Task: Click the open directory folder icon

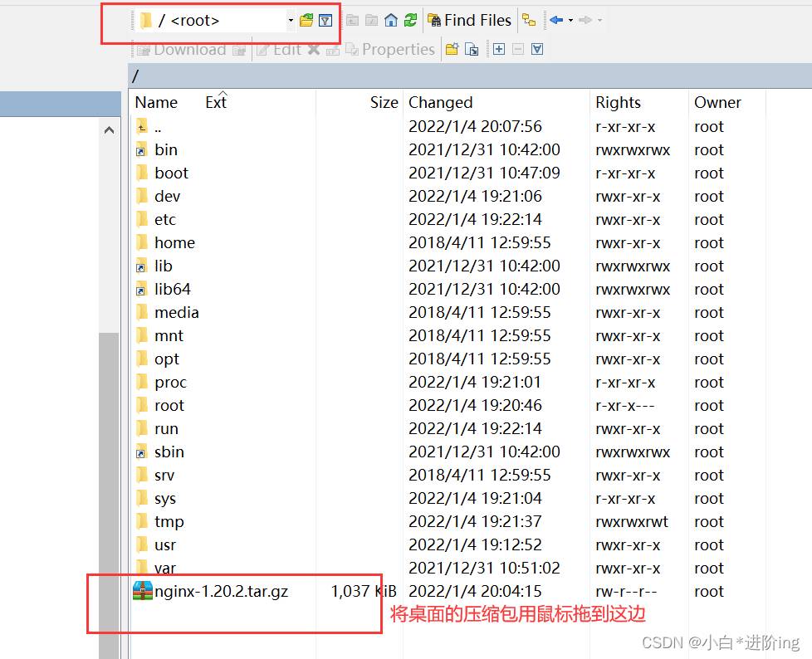Action: tap(306, 20)
